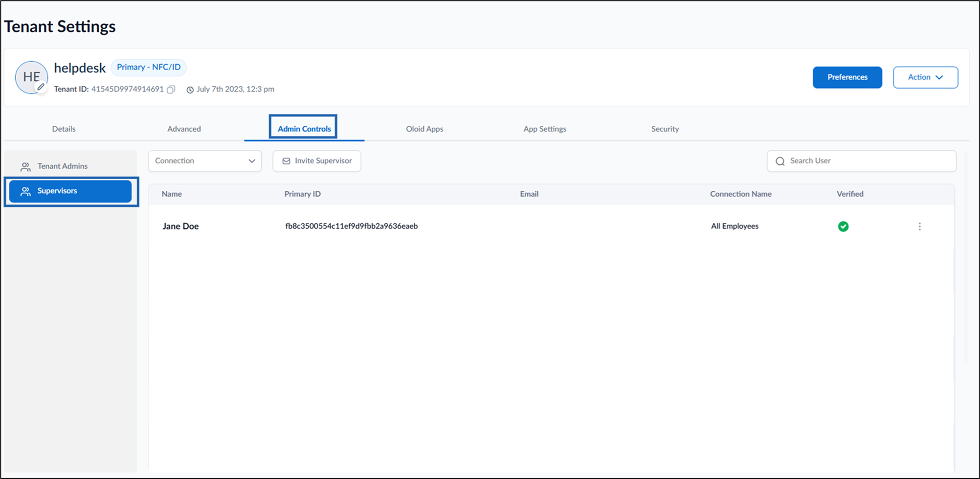Edit the HE tenant avatar pencil icon

point(41,87)
